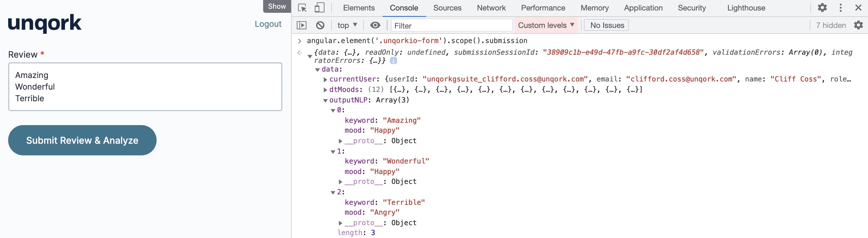Select mood "Happy" under keyword Wonderful

click(385, 172)
